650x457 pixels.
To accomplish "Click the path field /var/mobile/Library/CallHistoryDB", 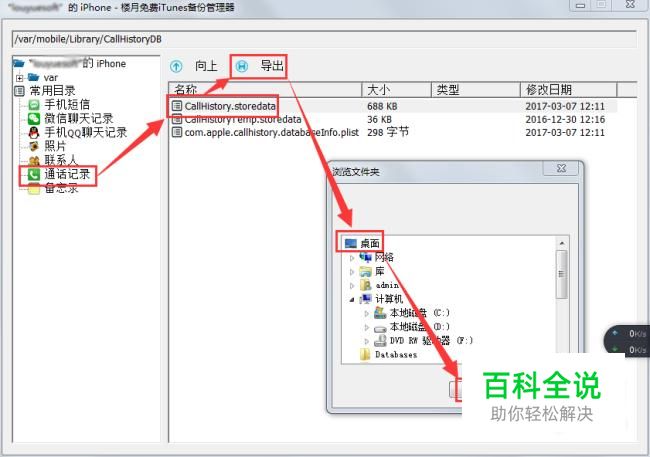I will 324,39.
